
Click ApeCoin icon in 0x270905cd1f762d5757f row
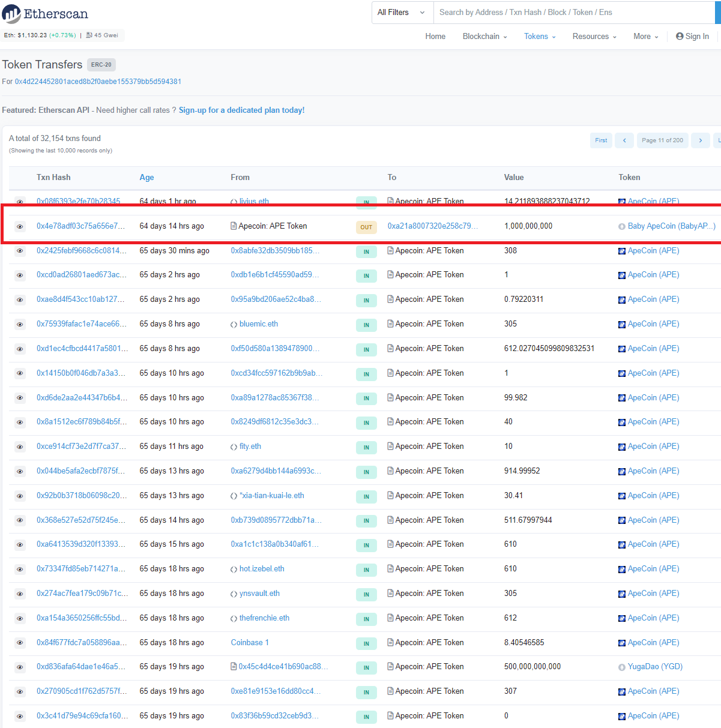[x=622, y=692]
